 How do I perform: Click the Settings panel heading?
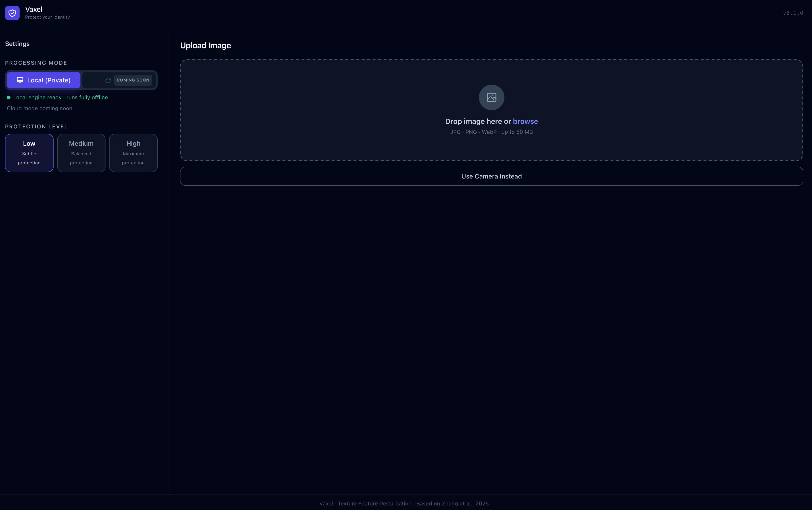tap(17, 44)
